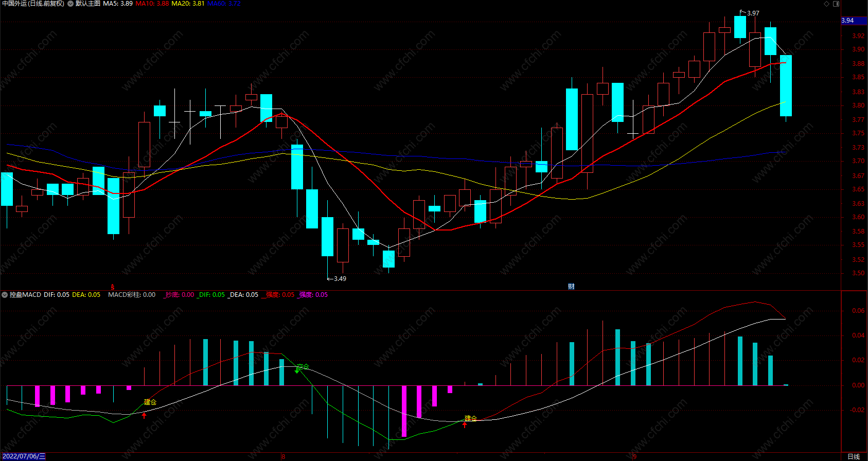Click the _抄底: 0.00 value
The height and width of the screenshot is (461, 868).
(179, 295)
